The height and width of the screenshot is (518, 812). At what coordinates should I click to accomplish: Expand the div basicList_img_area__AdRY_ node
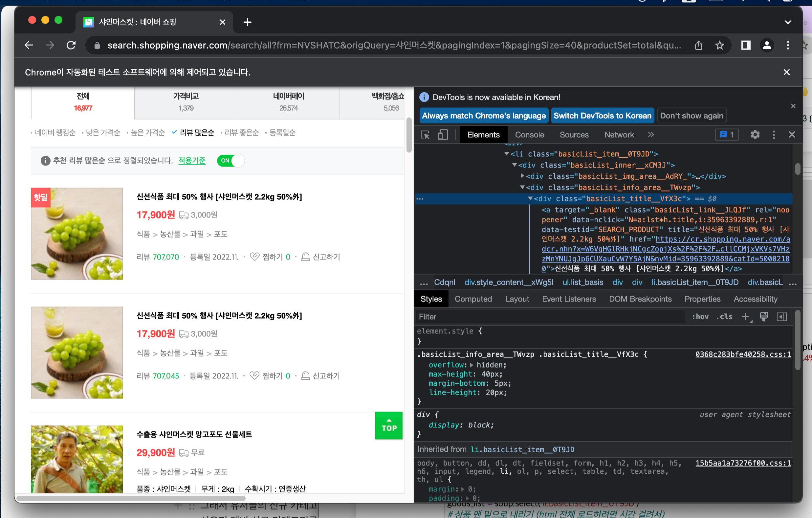pyautogui.click(x=522, y=176)
